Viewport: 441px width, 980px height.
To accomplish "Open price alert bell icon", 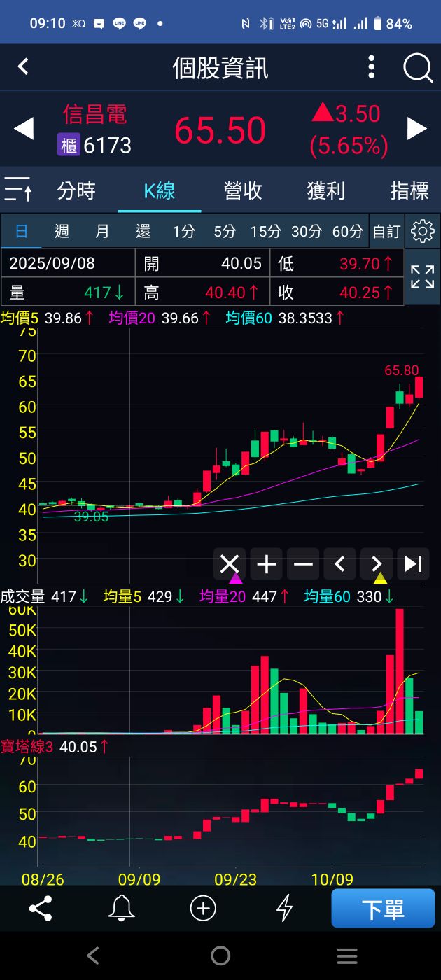I will 121,909.
